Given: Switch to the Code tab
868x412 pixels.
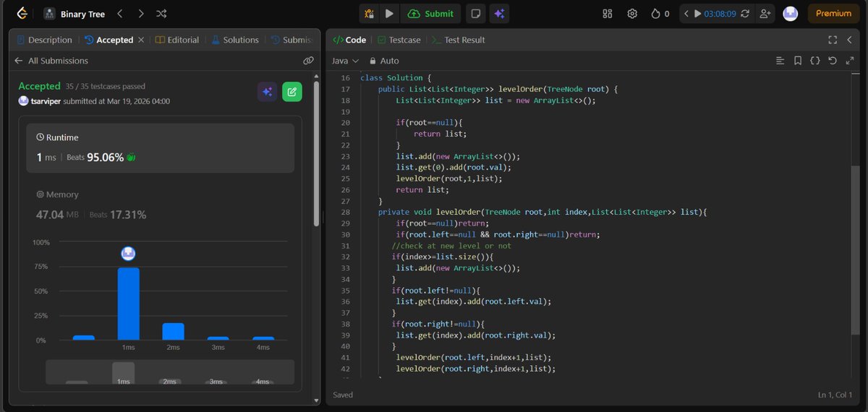Looking at the screenshot, I should [349, 40].
